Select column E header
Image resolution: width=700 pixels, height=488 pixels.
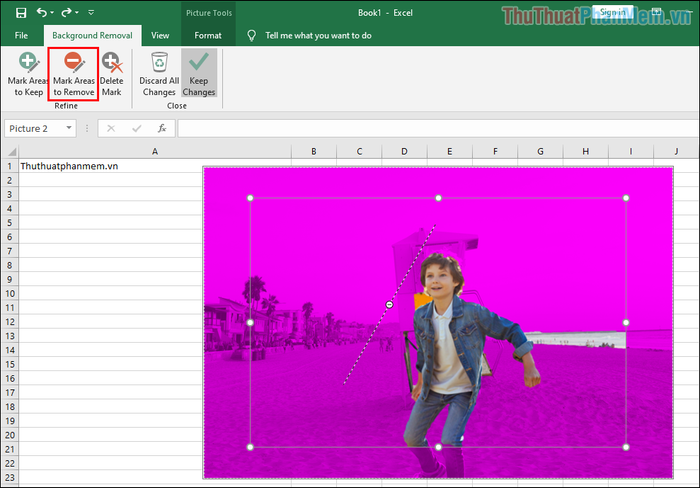[450, 151]
